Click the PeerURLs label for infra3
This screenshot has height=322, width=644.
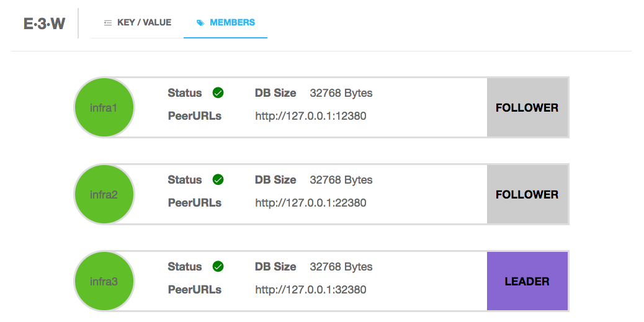click(195, 290)
